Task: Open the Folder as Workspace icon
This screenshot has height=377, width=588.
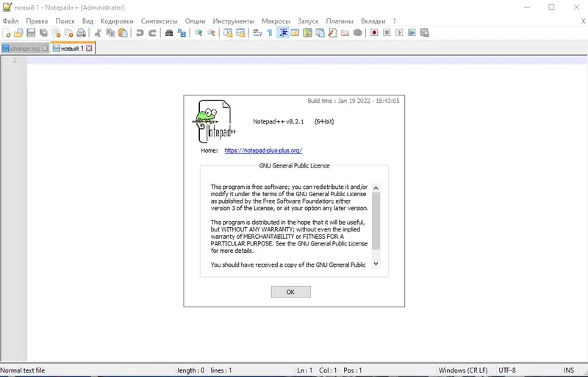Action: point(345,33)
